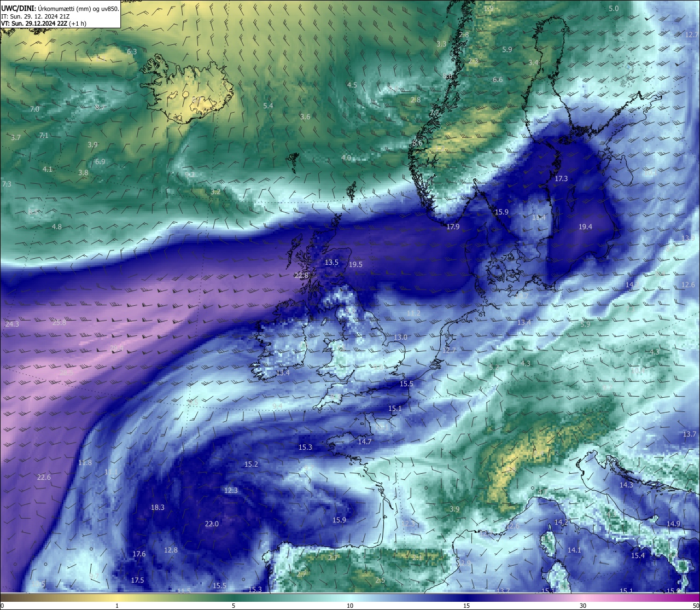Click the 15.4 value over southern Italy
This screenshot has height=610, width=700.
click(x=638, y=555)
